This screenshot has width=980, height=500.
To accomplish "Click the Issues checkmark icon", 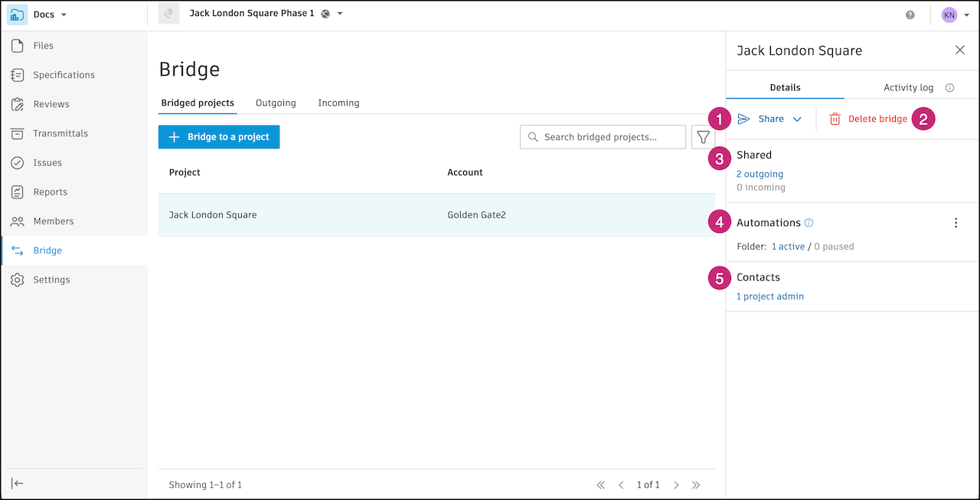I will coord(18,163).
